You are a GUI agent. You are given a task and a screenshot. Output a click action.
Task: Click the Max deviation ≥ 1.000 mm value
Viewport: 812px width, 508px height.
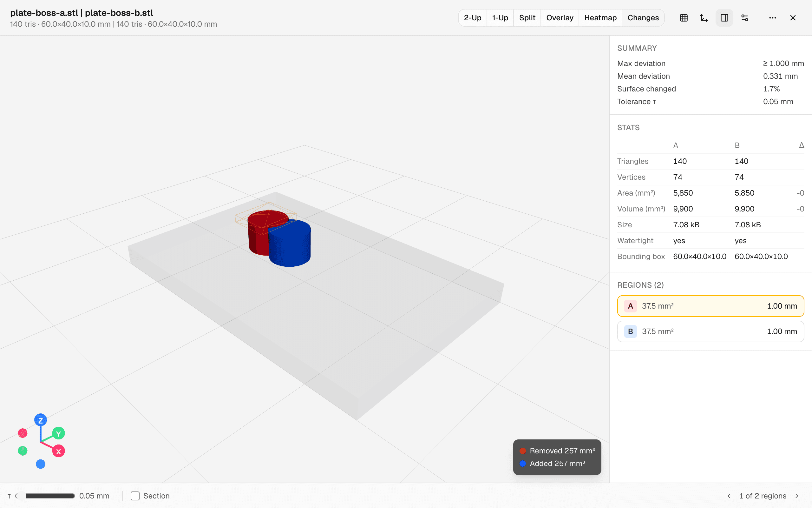pos(783,63)
